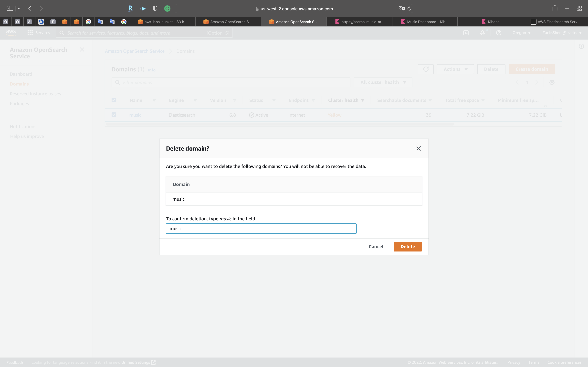Cancel the domain deletion
The height and width of the screenshot is (367, 588).
(x=376, y=247)
